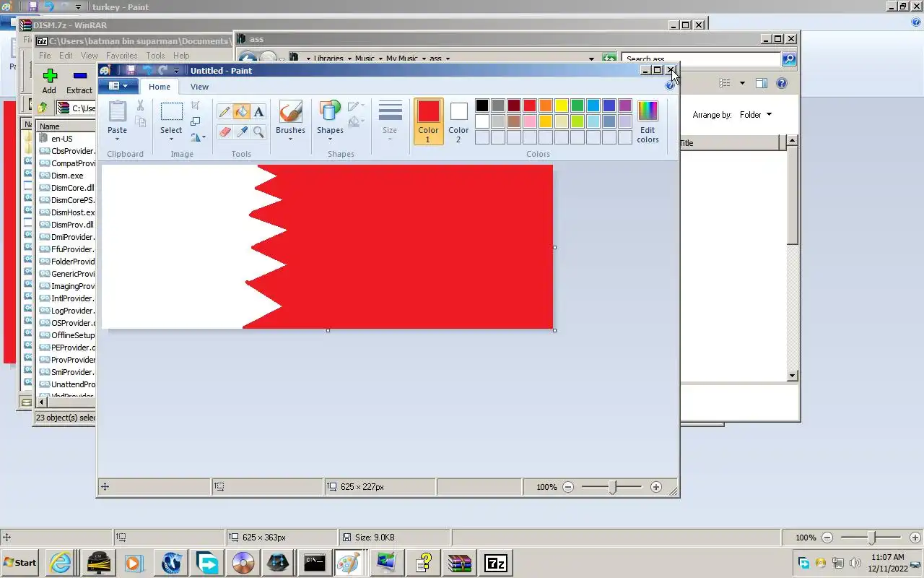Viewport: 924px width, 578px height.
Task: Zoom in with plus button in Untitled Paint
Action: (x=655, y=487)
